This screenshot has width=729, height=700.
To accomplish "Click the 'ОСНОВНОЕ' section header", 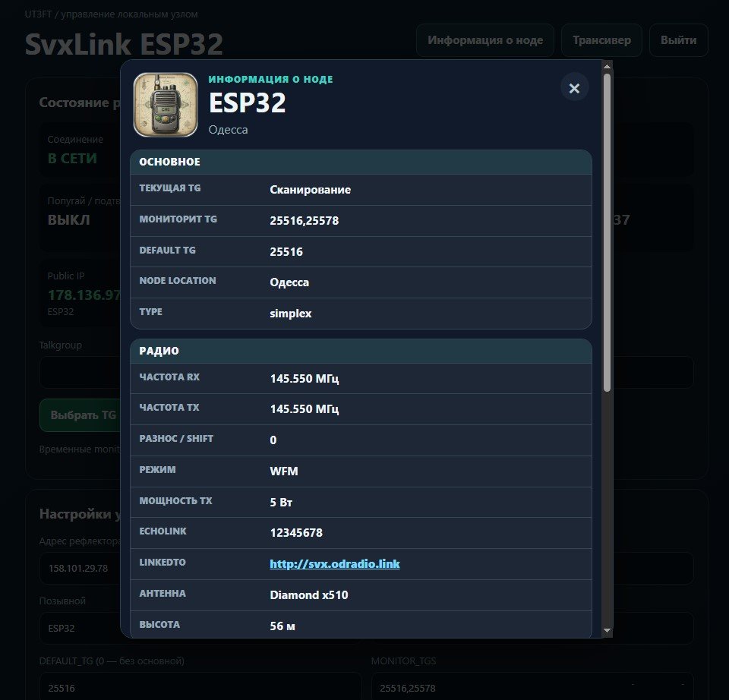I will [x=361, y=162].
